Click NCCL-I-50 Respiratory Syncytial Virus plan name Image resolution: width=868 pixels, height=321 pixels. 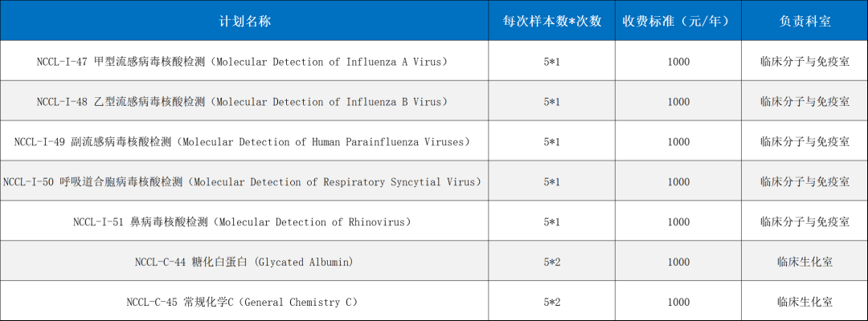[x=242, y=182]
